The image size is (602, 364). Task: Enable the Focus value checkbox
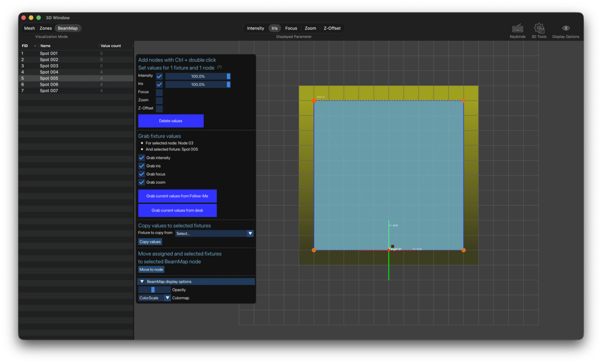(x=159, y=92)
